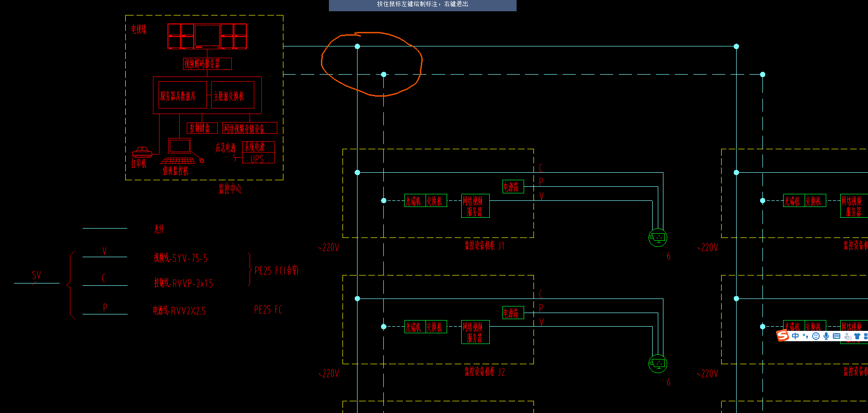Select the 系统电源 box
This screenshot has height=413, width=868.
259,146
